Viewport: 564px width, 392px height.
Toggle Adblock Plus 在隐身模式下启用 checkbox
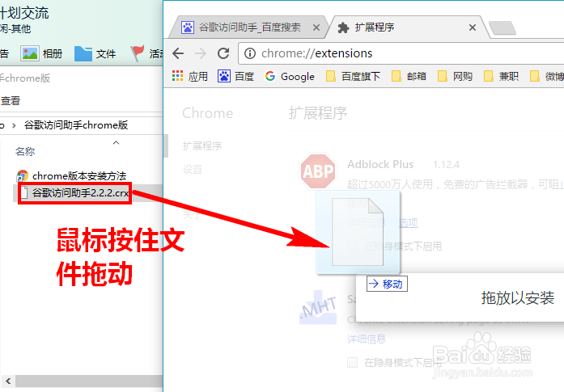[x=352, y=247]
